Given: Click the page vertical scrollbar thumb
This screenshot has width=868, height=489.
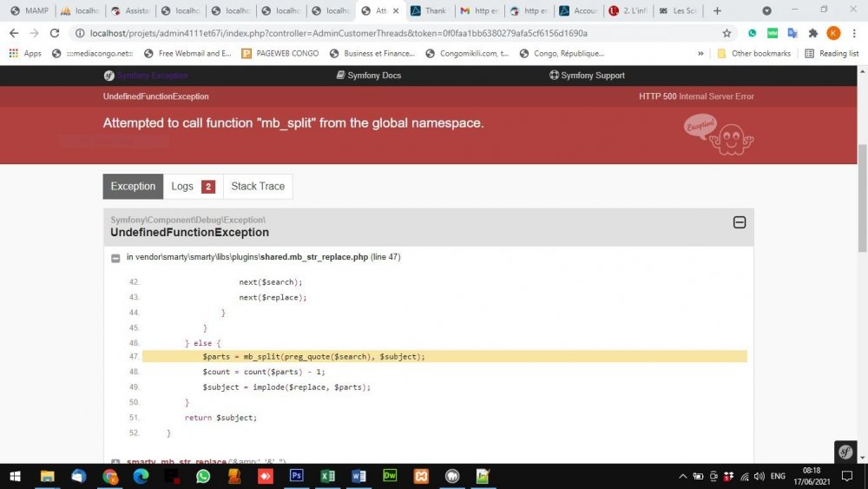Looking at the screenshot, I should click(862, 198).
